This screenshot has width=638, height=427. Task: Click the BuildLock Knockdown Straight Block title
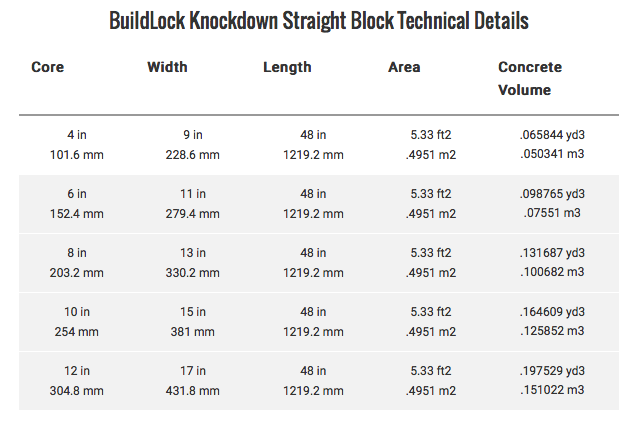point(319,21)
